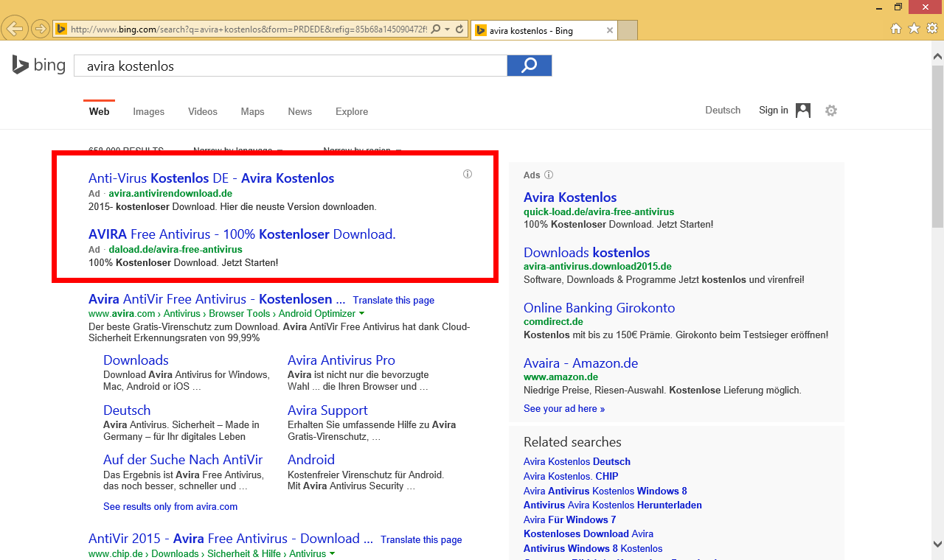The height and width of the screenshot is (560, 944).
Task: Open sidebar ad 'Avira Kostenlos'
Action: (x=570, y=197)
